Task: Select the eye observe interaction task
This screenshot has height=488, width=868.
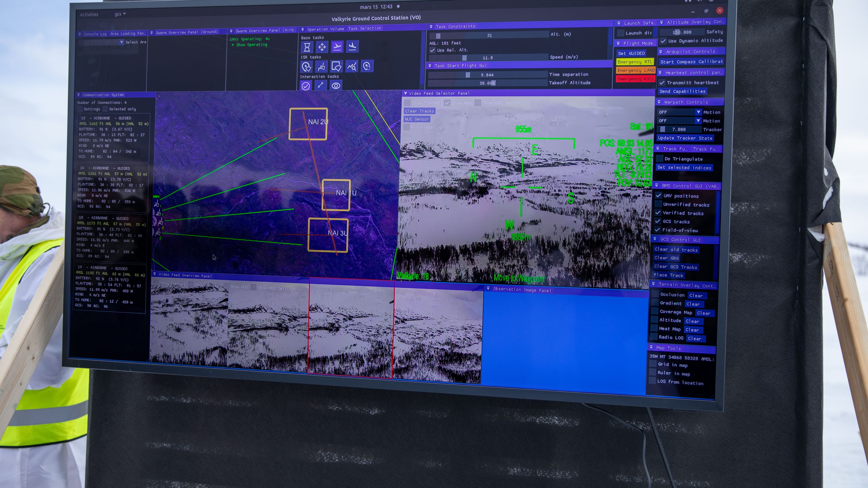Action: (336, 86)
